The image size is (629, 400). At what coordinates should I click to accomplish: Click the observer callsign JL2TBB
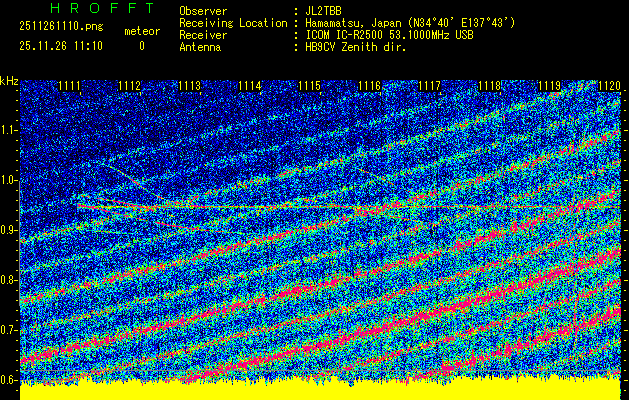click(x=326, y=11)
